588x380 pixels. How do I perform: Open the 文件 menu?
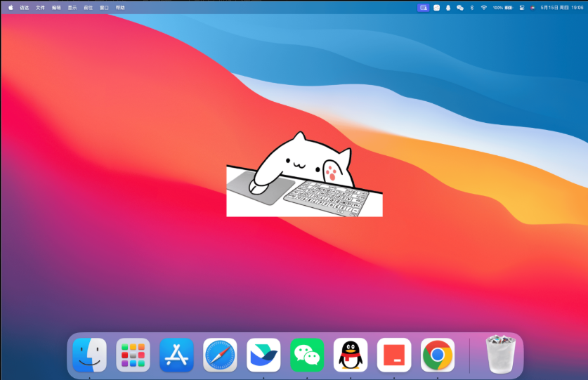click(40, 8)
